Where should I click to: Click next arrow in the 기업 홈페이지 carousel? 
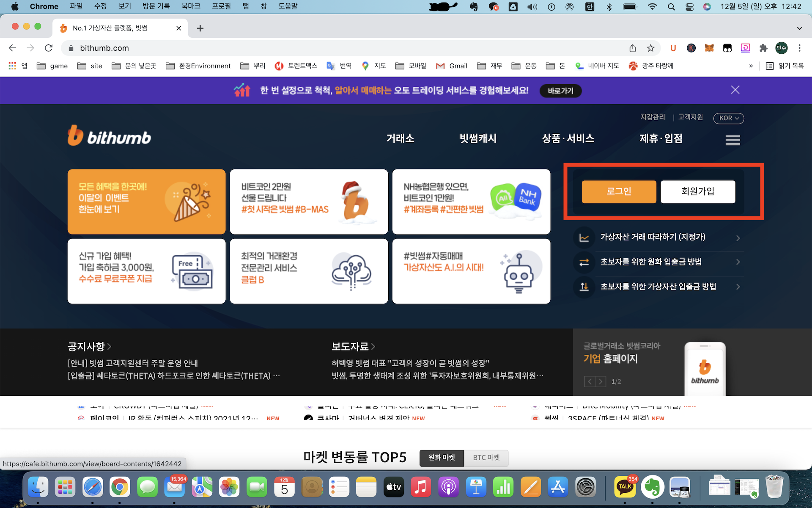tap(601, 381)
